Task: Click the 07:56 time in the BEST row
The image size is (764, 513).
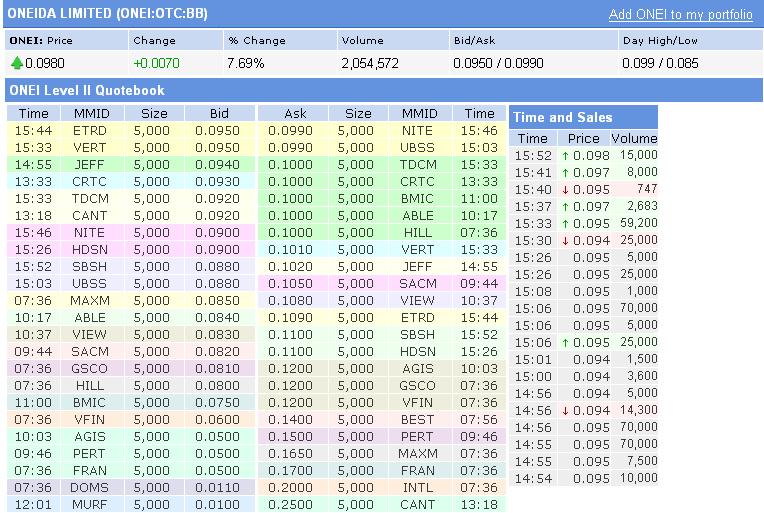Action: 479,419
